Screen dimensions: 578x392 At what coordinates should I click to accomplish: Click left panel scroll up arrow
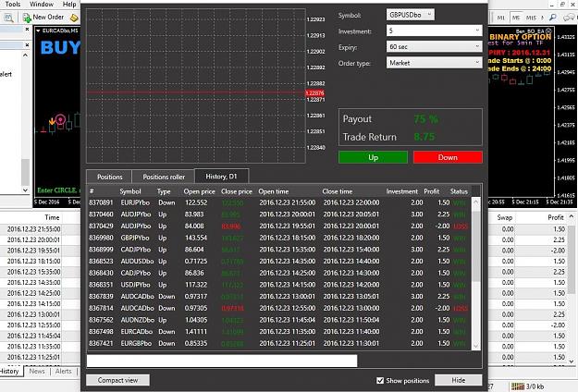click(25, 55)
